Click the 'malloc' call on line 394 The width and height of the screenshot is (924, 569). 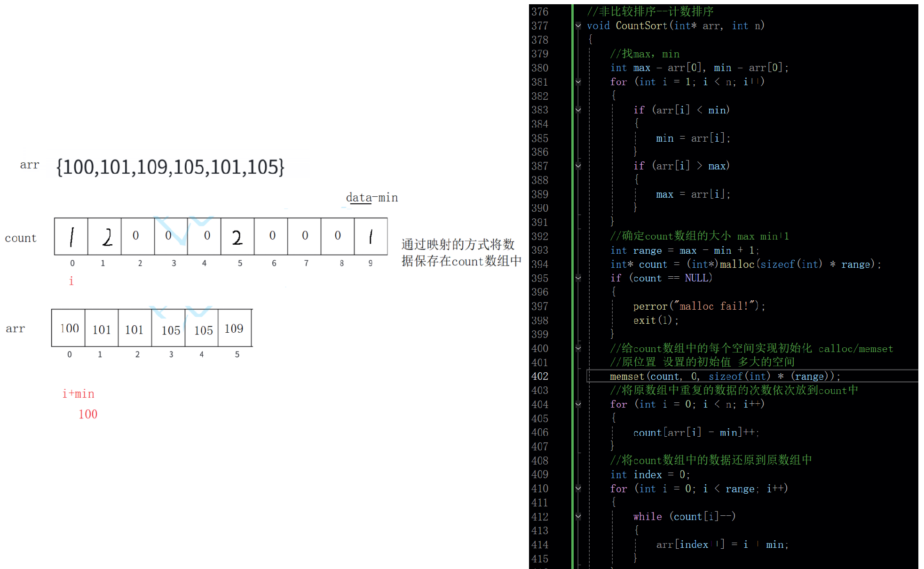[737, 264]
